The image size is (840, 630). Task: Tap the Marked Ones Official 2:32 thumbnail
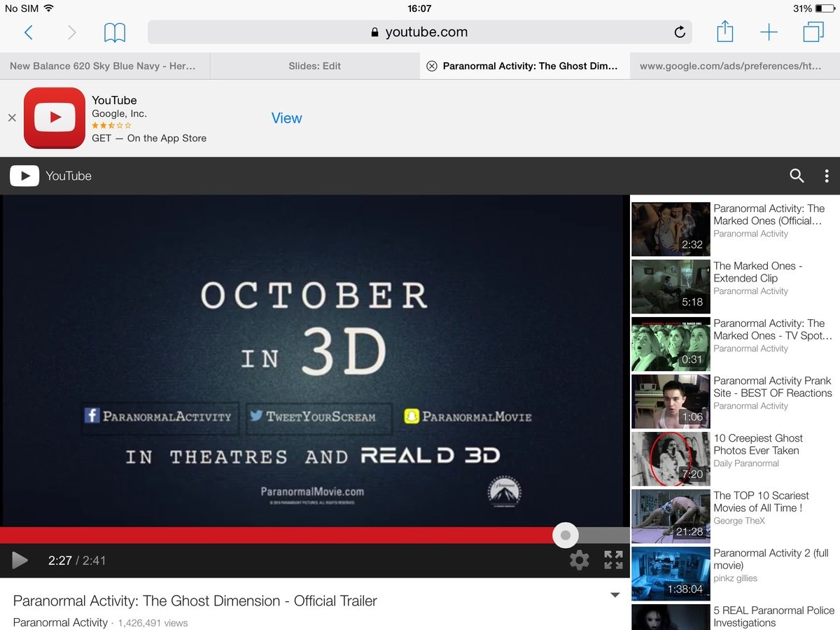click(x=671, y=229)
